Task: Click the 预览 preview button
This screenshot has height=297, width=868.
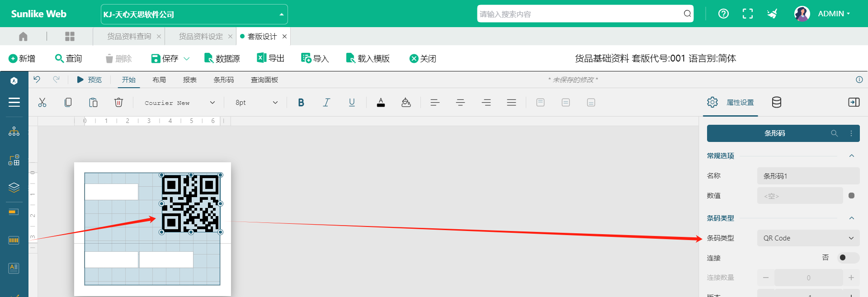Action: click(90, 80)
